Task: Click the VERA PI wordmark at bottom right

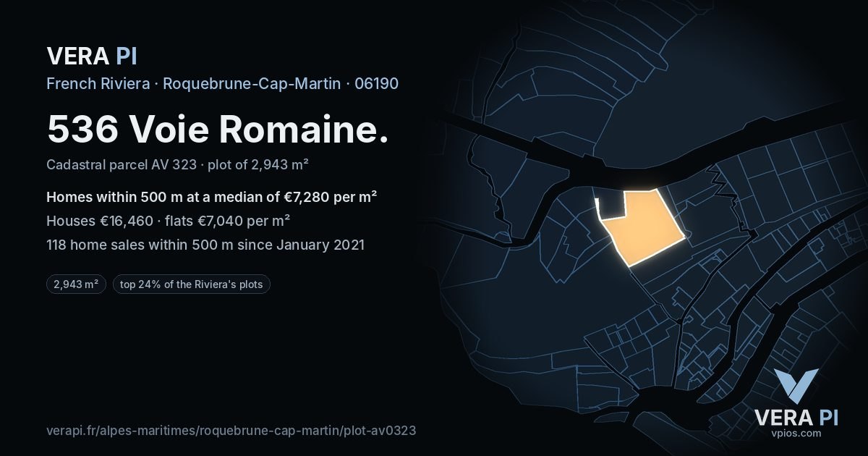Action: point(796,417)
